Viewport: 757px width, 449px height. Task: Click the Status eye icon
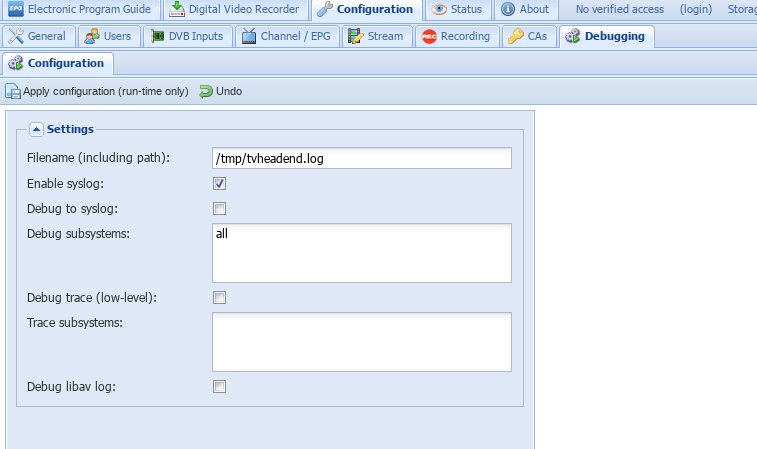coord(440,10)
